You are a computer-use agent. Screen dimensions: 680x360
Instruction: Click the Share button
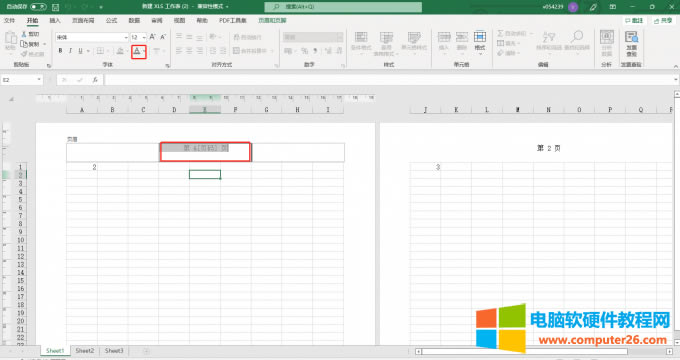tap(663, 20)
